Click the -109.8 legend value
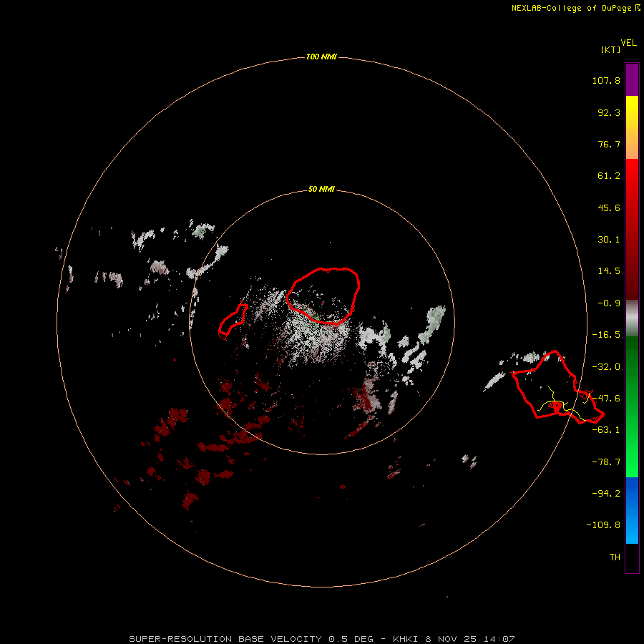This screenshot has width=644, height=644. pos(603,525)
